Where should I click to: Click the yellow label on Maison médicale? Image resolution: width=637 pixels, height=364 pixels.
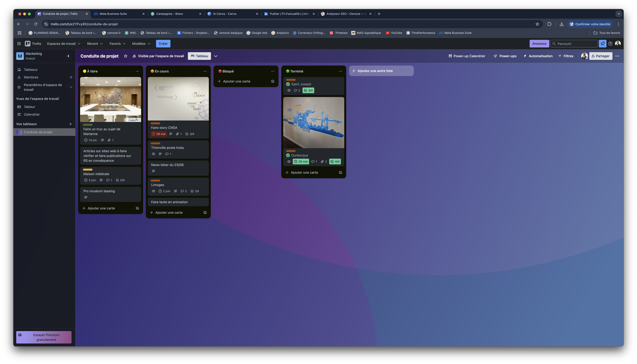pyautogui.click(x=88, y=169)
